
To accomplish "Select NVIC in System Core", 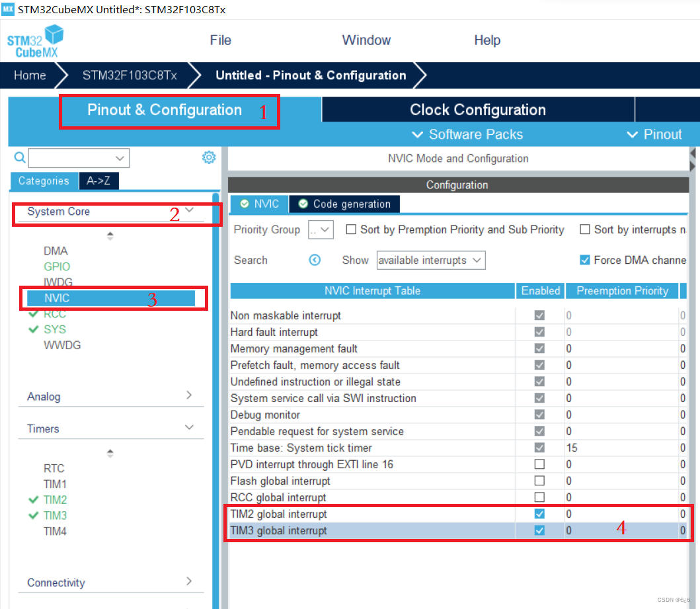I will (110, 298).
